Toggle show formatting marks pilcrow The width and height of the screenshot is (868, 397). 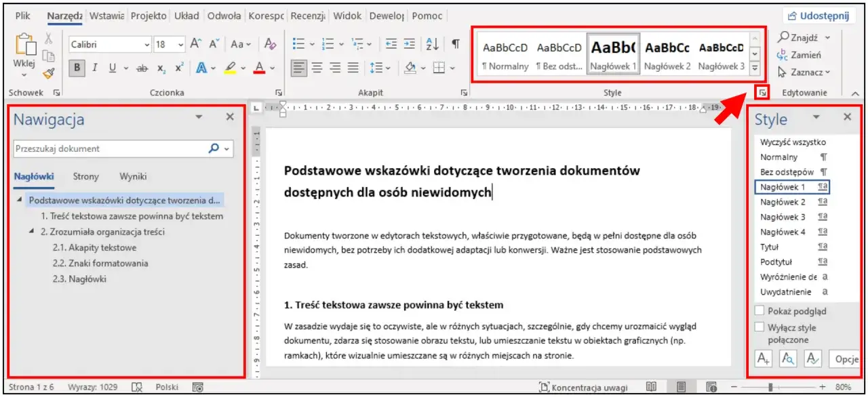456,44
